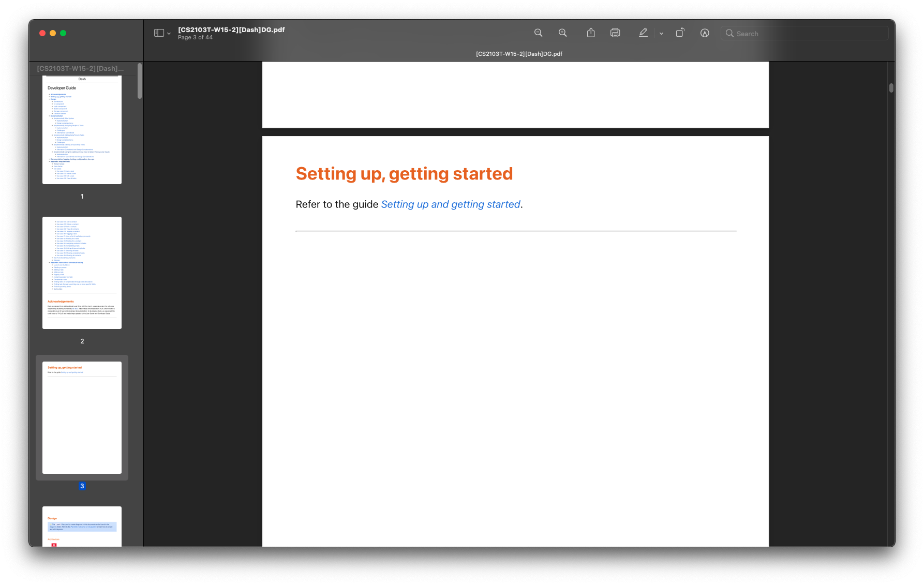Select the page 3 thumbnail
Viewport: 924px width, 585px height.
coord(82,417)
